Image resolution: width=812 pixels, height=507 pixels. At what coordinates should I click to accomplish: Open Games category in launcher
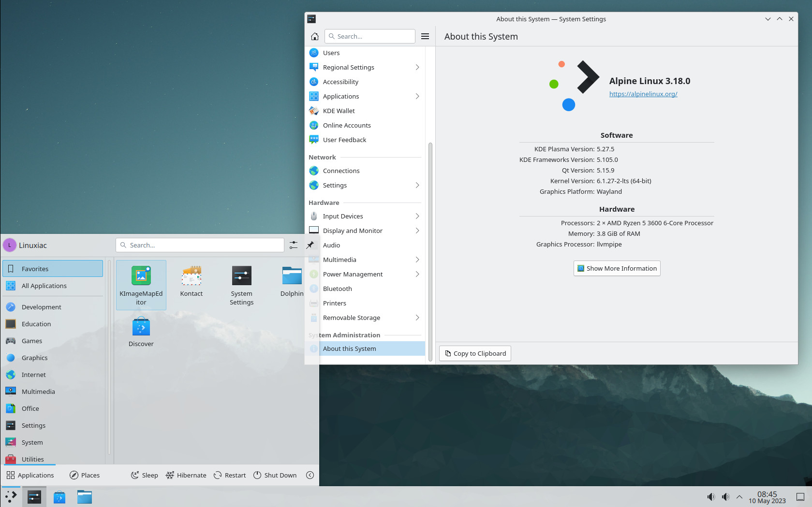coord(53,341)
